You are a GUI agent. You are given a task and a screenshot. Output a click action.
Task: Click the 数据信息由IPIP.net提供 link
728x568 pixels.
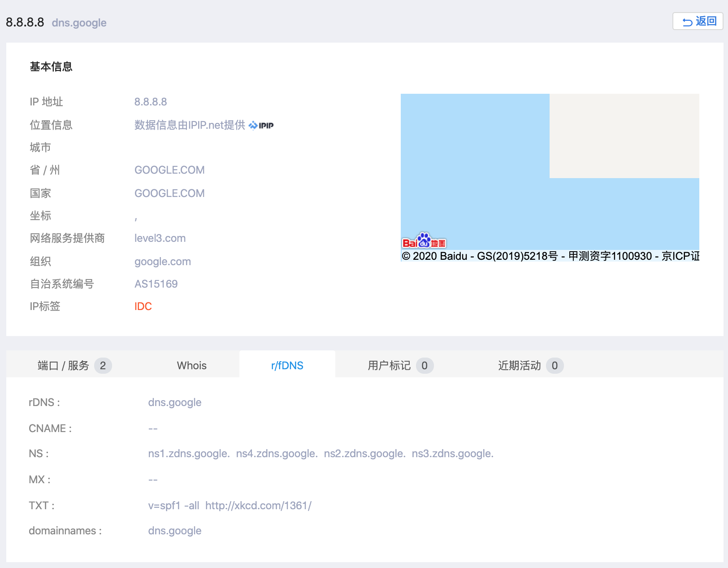click(190, 125)
